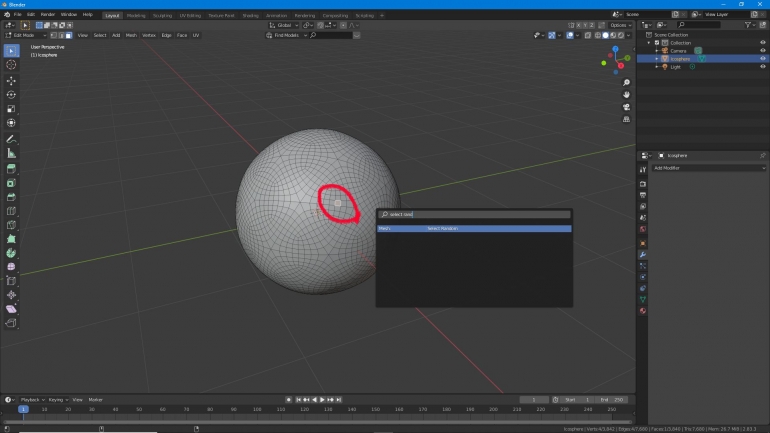Open the Render properties tab icon
The width and height of the screenshot is (770, 433).
pyautogui.click(x=643, y=184)
